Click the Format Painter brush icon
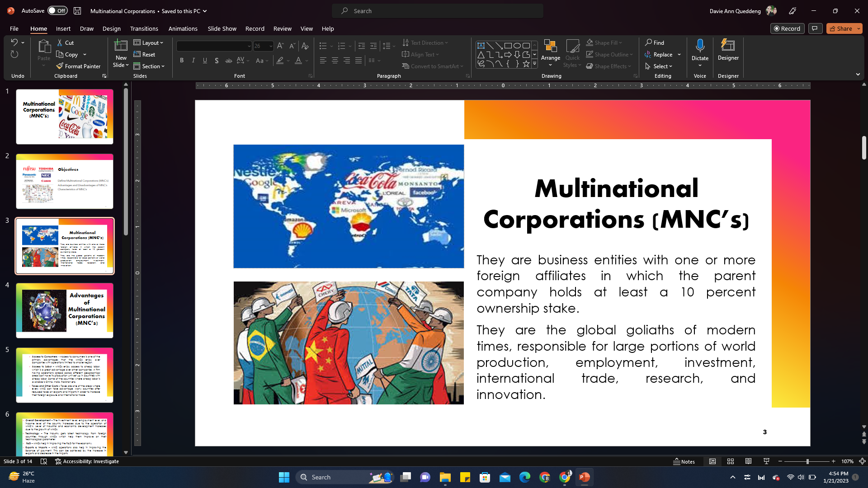 click(x=60, y=66)
